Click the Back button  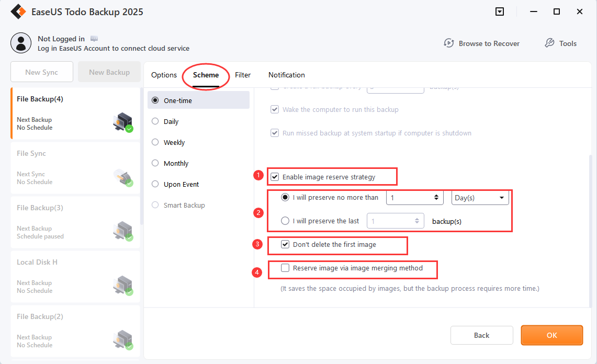pos(482,335)
